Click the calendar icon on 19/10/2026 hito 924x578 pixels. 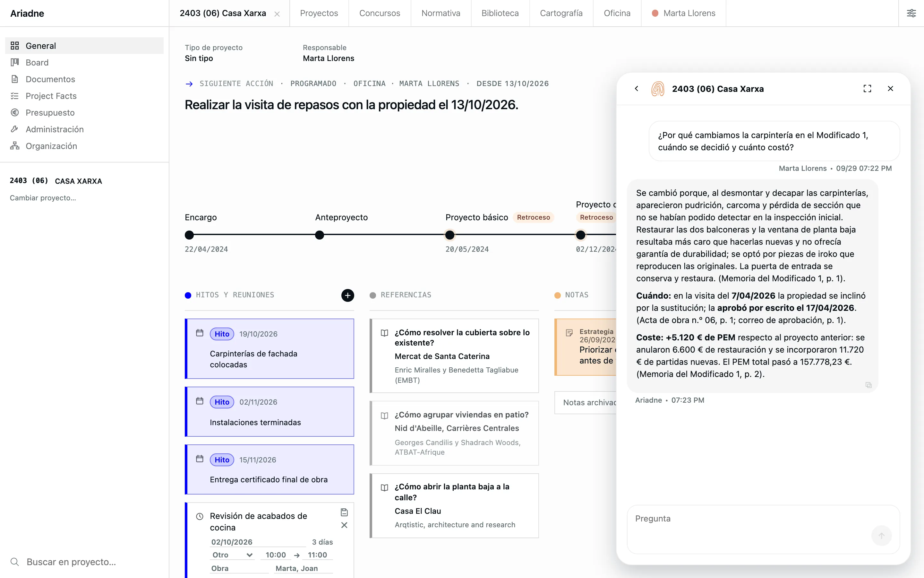[x=200, y=333]
